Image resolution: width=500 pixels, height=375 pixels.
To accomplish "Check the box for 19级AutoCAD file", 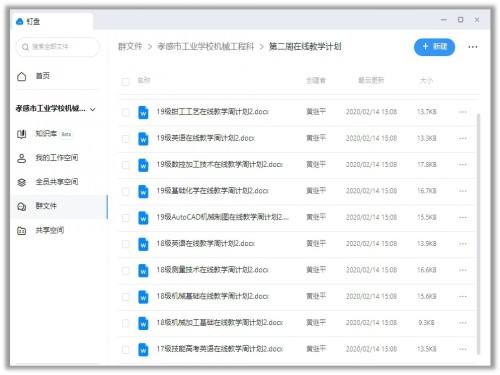I will [x=126, y=218].
